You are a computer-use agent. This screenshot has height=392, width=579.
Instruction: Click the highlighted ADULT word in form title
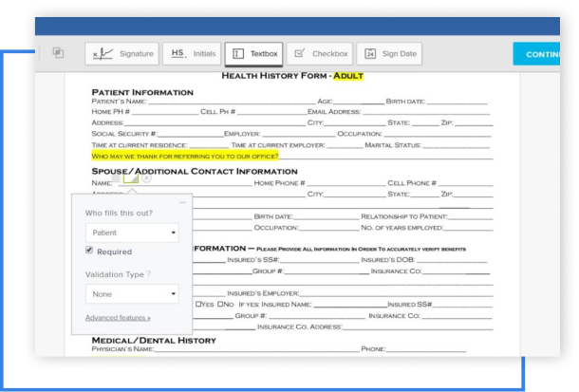pos(347,75)
